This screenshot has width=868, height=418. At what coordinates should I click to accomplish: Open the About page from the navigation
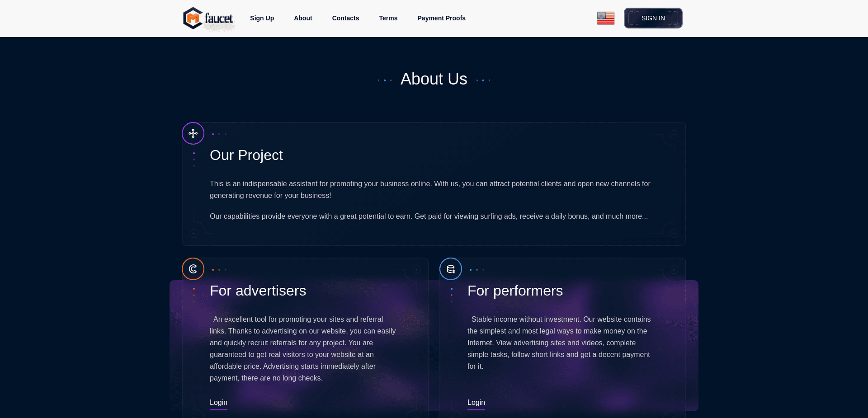pyautogui.click(x=302, y=18)
